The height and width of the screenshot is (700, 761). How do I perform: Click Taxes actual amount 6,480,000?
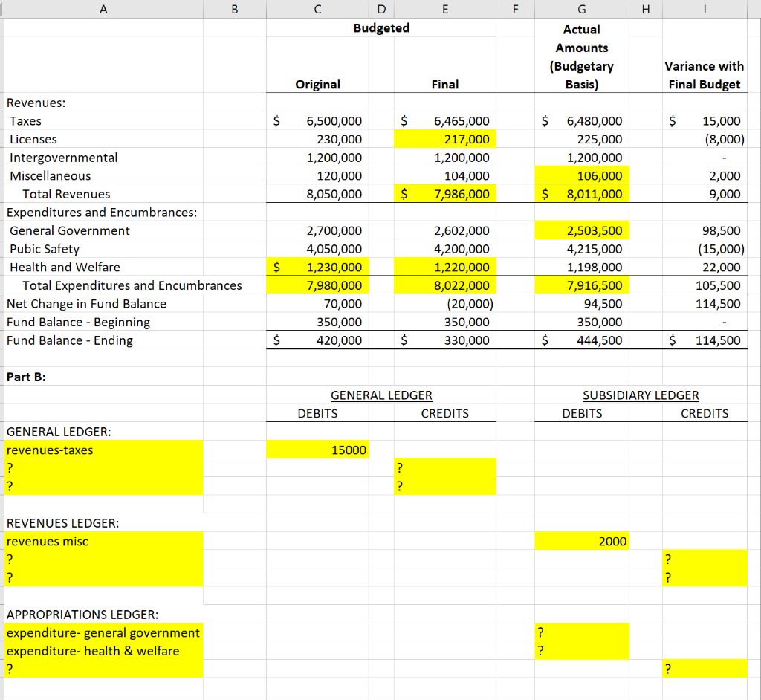[582, 121]
